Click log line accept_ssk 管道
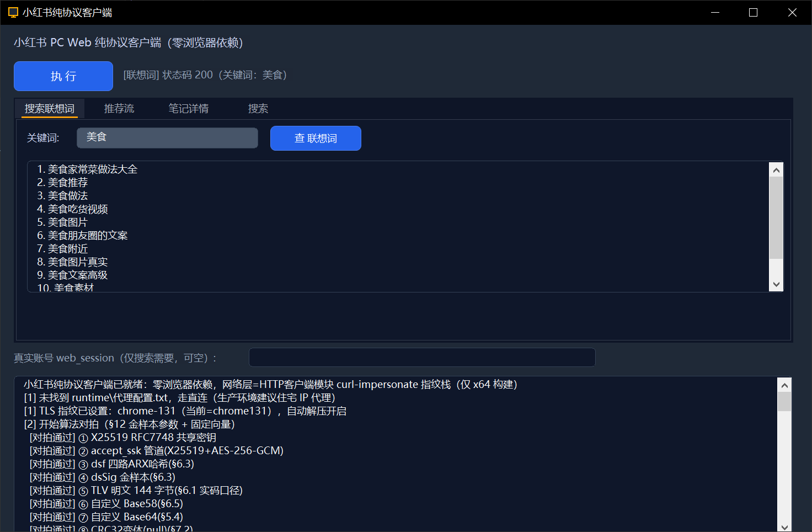812x532 pixels. 156,451
